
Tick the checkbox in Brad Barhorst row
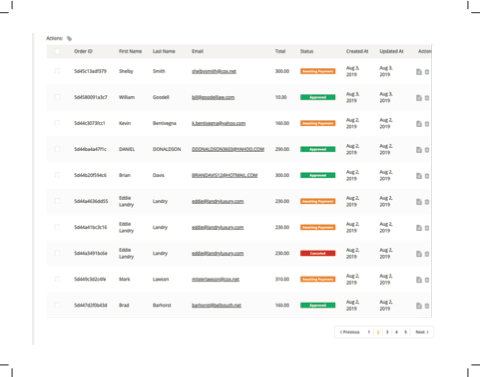click(x=57, y=305)
